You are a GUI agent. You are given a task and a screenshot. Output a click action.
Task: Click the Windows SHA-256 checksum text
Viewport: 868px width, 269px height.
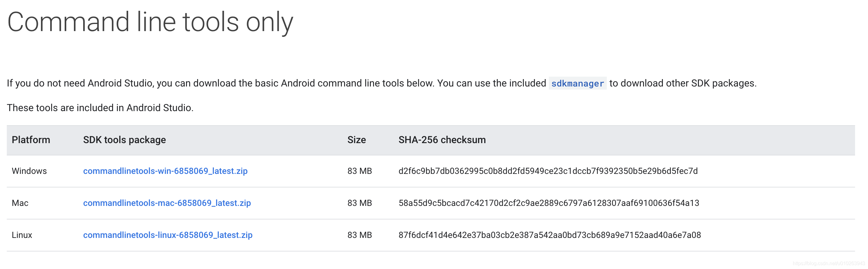[548, 171]
